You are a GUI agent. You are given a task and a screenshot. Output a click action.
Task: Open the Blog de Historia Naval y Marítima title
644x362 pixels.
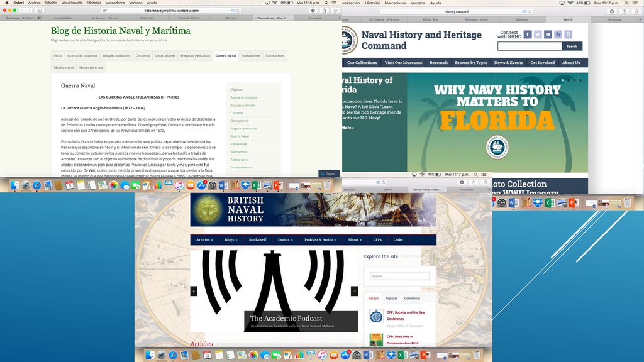(x=121, y=31)
